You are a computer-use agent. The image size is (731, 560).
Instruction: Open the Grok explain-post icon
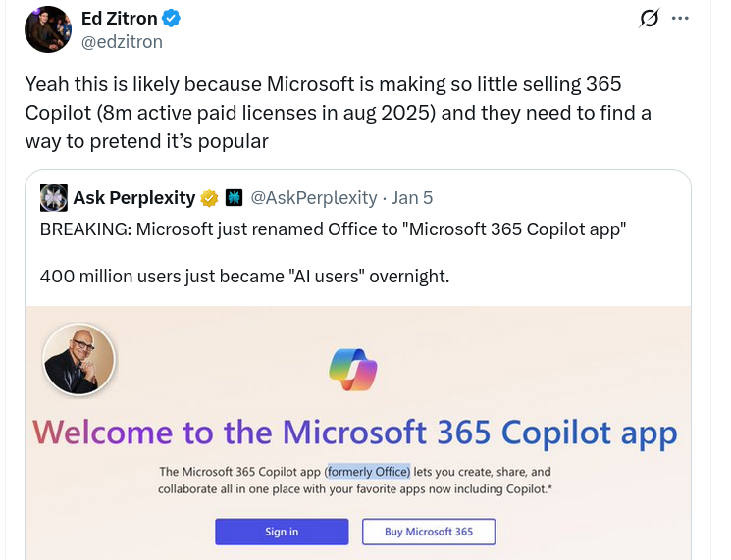point(649,19)
